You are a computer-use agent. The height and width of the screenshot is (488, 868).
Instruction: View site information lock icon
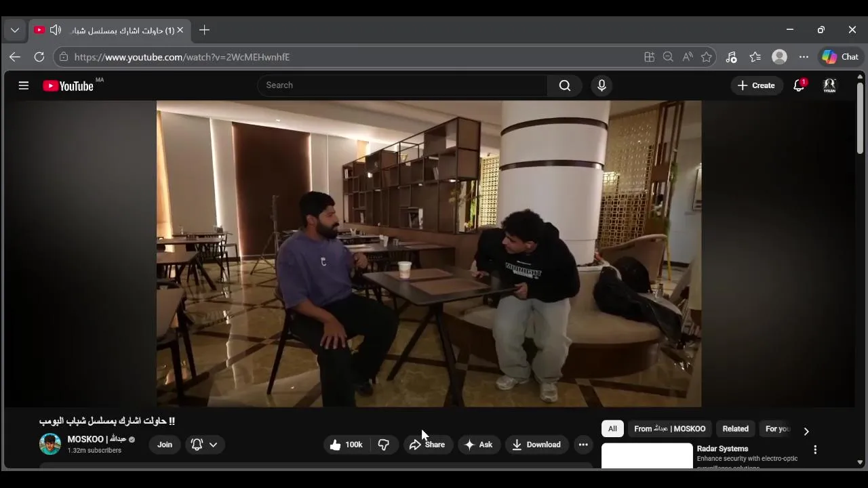(64, 57)
